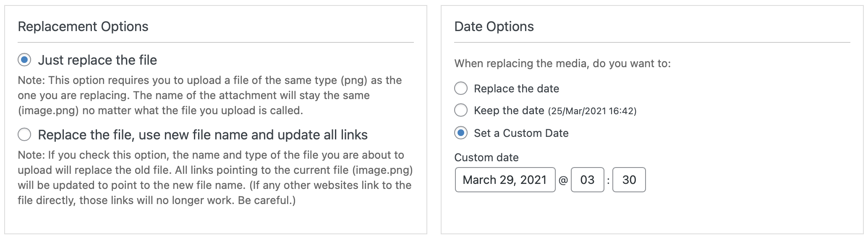This screenshot has width=868, height=241.
Task: Click the 'Just replace the file' label text
Action: click(97, 60)
